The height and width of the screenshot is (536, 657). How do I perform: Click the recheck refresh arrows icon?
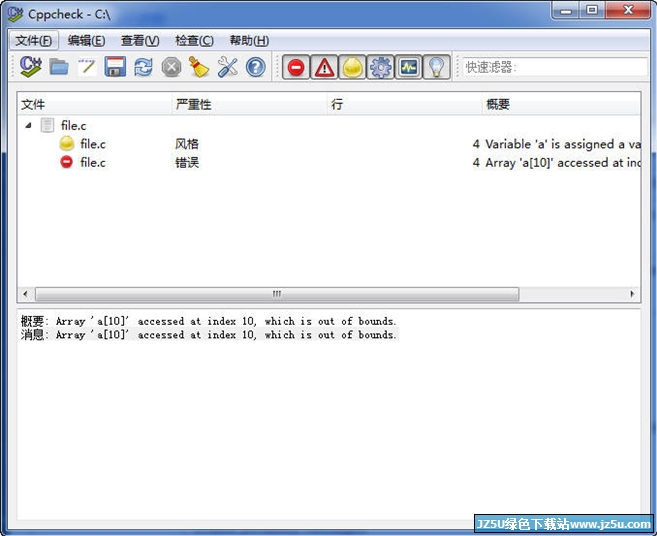tap(143, 67)
